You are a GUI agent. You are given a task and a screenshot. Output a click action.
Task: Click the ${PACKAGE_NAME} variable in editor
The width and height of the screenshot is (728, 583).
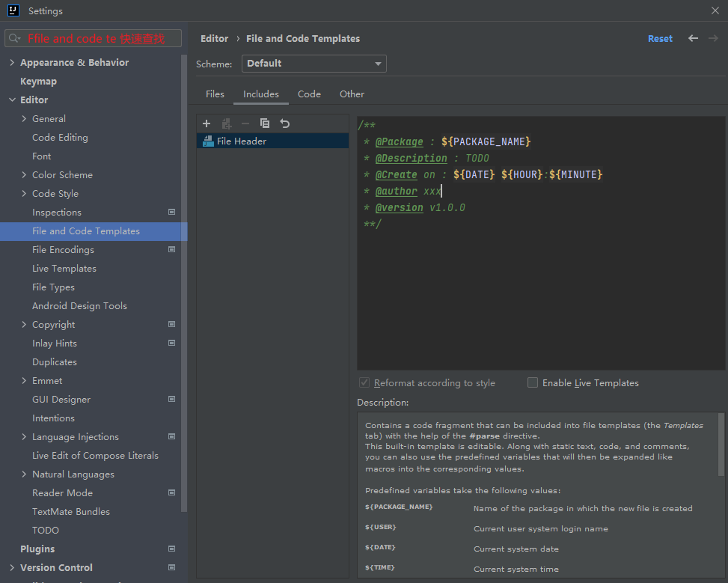(486, 141)
